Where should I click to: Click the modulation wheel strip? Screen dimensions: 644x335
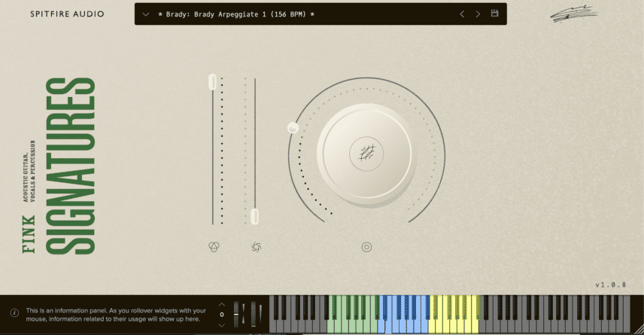pos(253,315)
